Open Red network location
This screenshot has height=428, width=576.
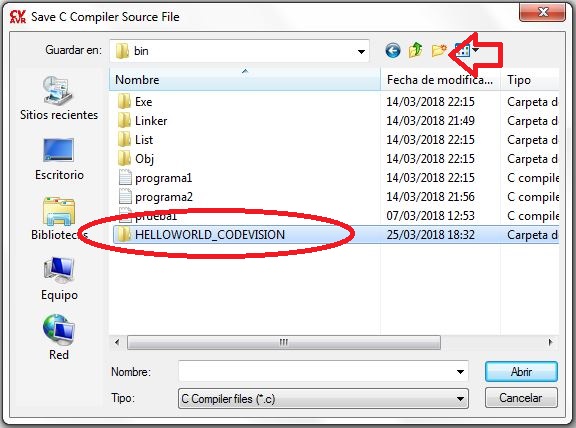(x=59, y=337)
